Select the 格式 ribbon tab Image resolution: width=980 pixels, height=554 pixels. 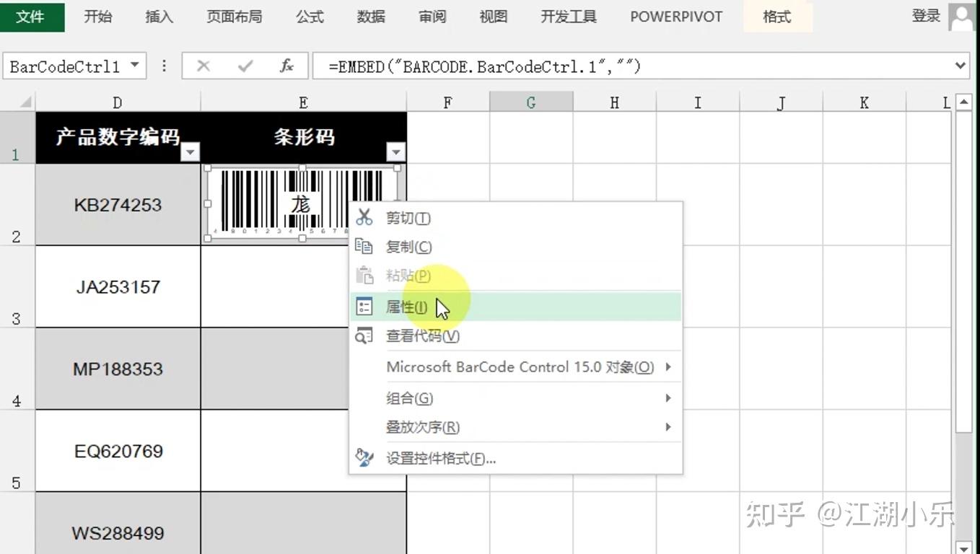point(777,17)
